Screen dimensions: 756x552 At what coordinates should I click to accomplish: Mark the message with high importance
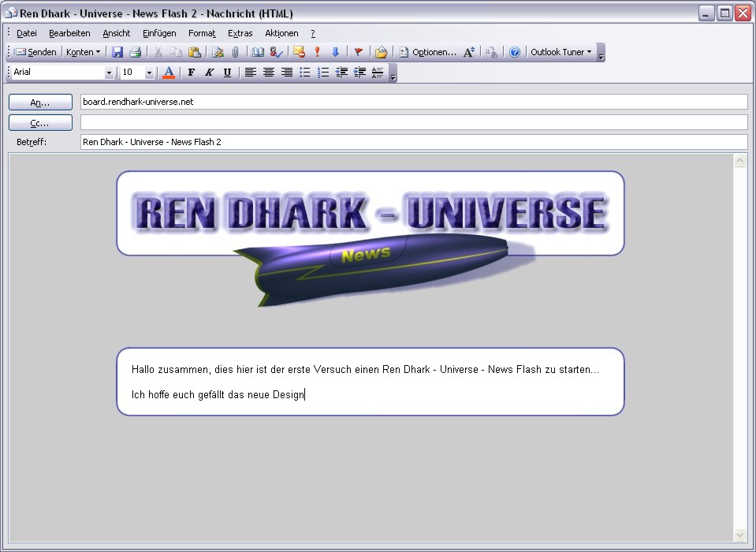pyautogui.click(x=317, y=52)
